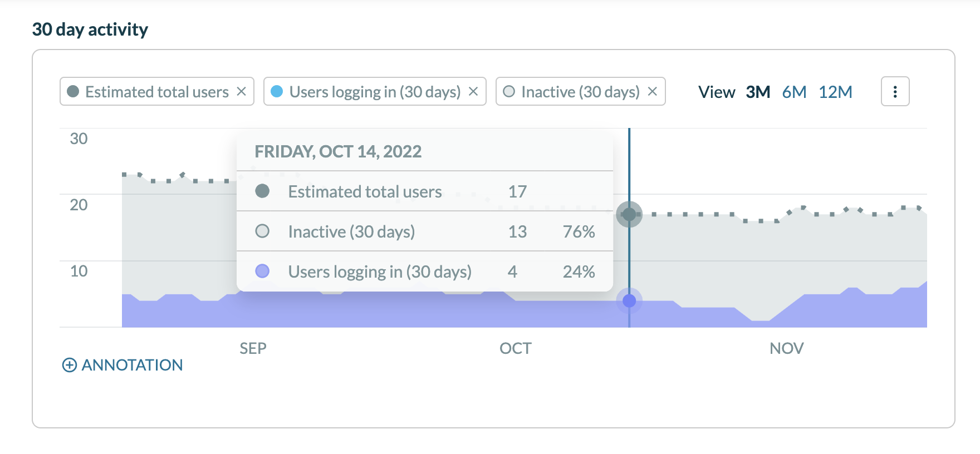Switch chart view to 6M
The image size is (980, 454).
794,92
